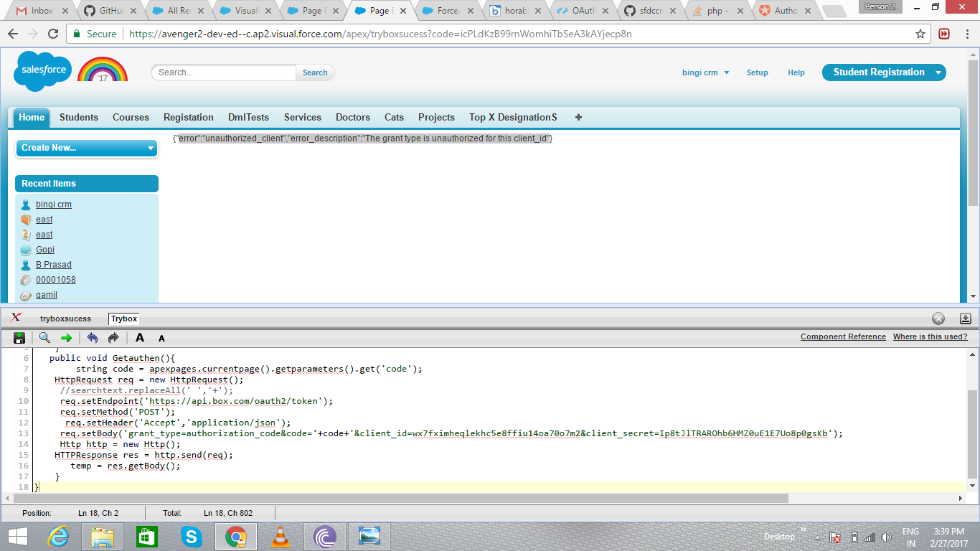Expand the bingi crm user menu
The image size is (980, 551).
coord(705,72)
